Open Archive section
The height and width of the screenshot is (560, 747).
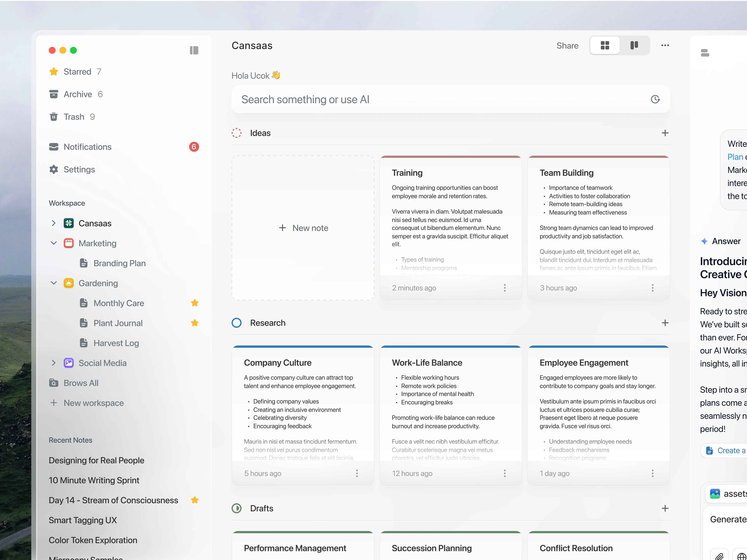(x=78, y=94)
